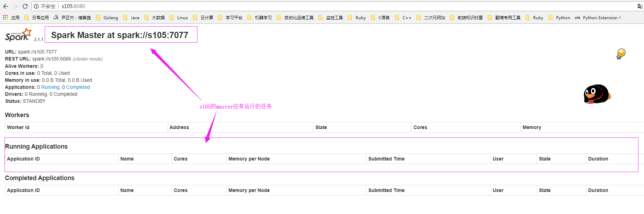This screenshot has width=644, height=214.
Task: Open the 翻墙专用工具 bookmark folder
Action: [x=504, y=18]
